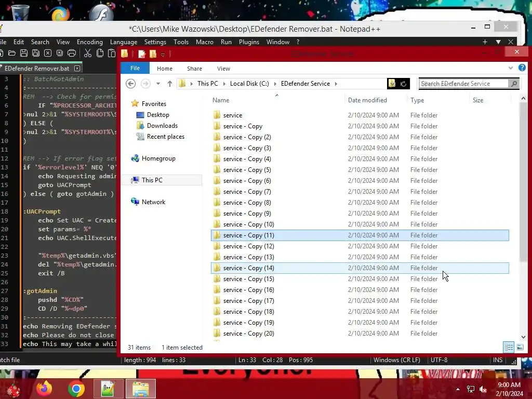The height and width of the screenshot is (399, 532).
Task: Go forward in File Explorer
Action: click(x=145, y=84)
